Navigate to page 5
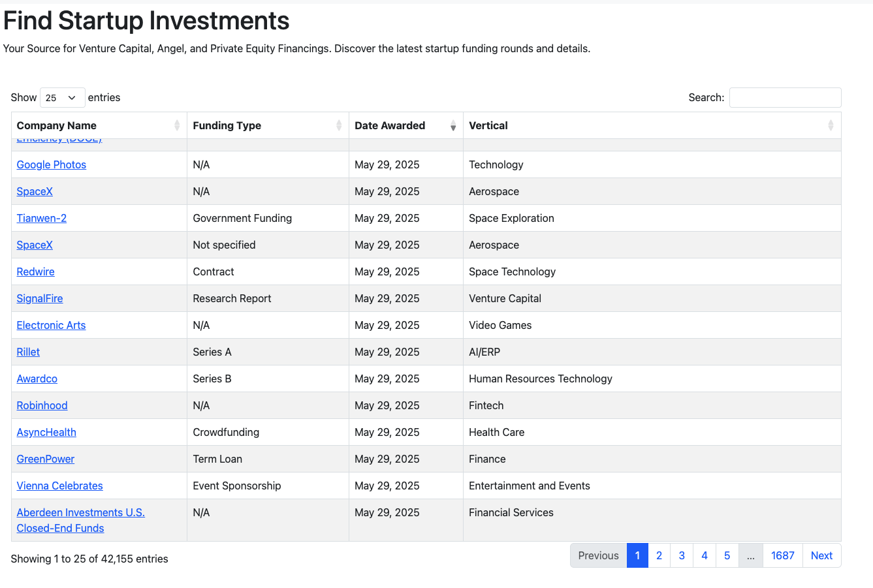This screenshot has height=588, width=873. 727,555
